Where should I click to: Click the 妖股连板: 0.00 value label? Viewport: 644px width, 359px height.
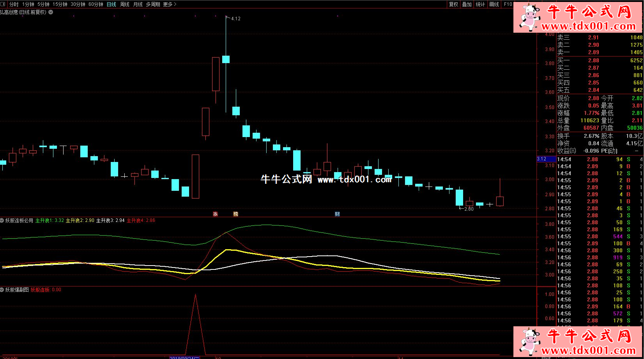pyautogui.click(x=46, y=290)
